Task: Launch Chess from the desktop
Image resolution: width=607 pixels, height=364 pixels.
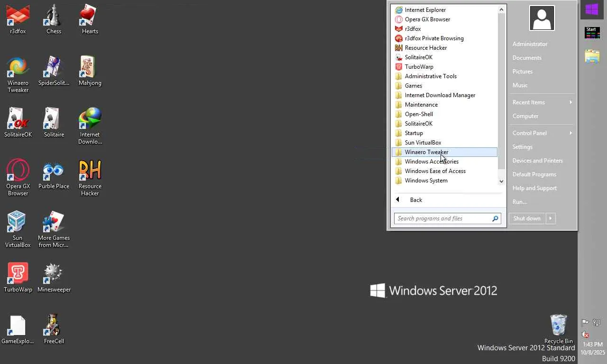Action: click(x=54, y=19)
